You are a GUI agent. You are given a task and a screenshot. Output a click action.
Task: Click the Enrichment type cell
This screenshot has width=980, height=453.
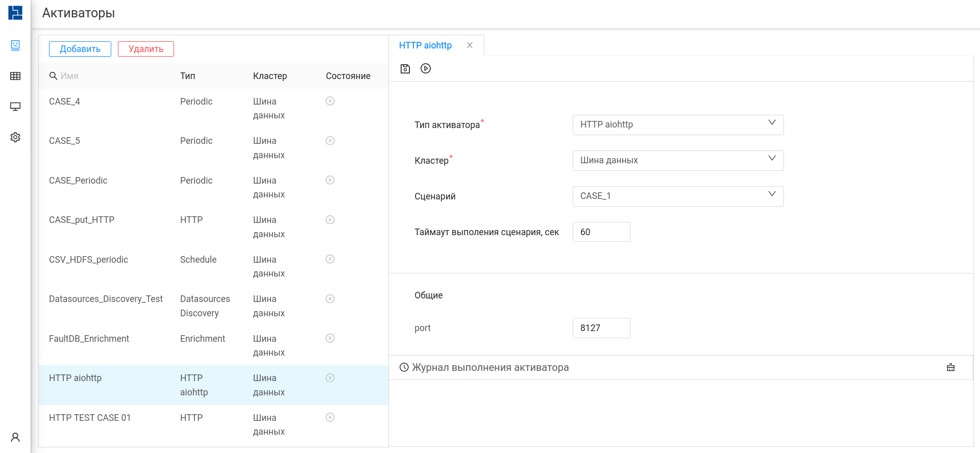point(203,339)
